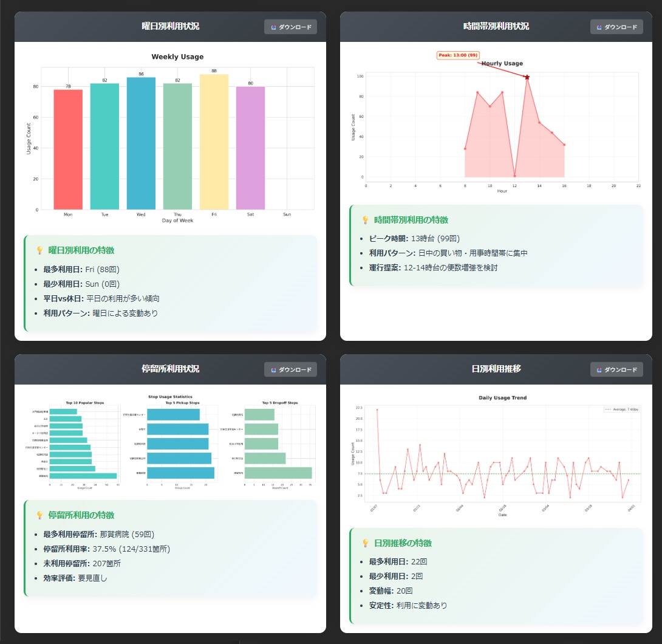Click the purple Sat bar labeled 80
This screenshot has height=644, width=662.
click(x=250, y=148)
